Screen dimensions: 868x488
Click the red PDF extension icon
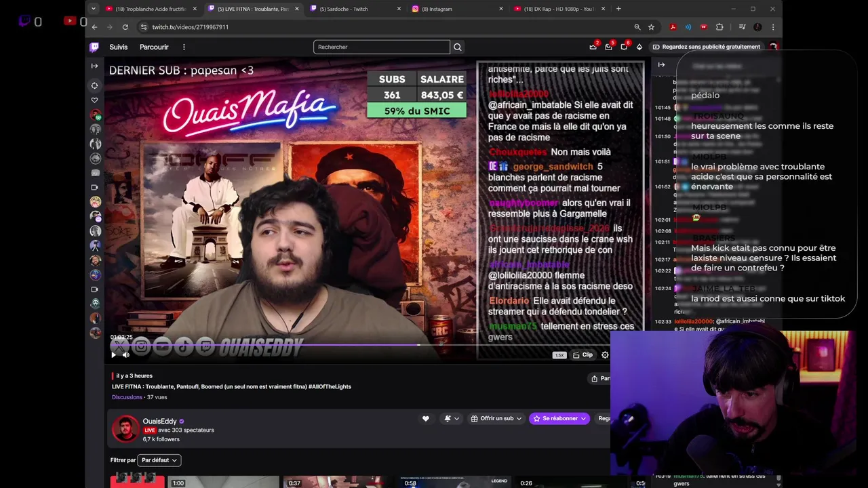(673, 27)
